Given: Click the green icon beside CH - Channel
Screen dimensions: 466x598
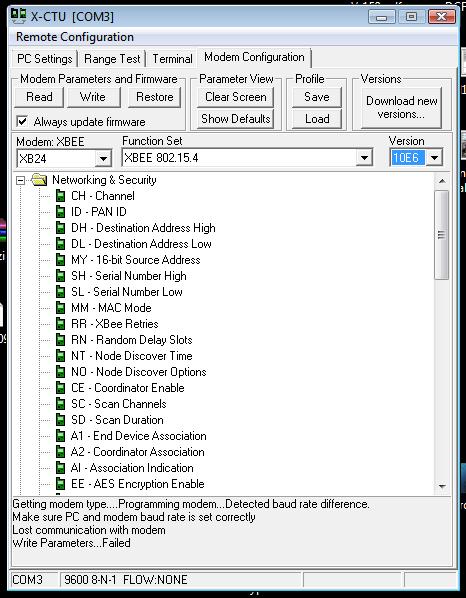Looking at the screenshot, I should 60,196.
